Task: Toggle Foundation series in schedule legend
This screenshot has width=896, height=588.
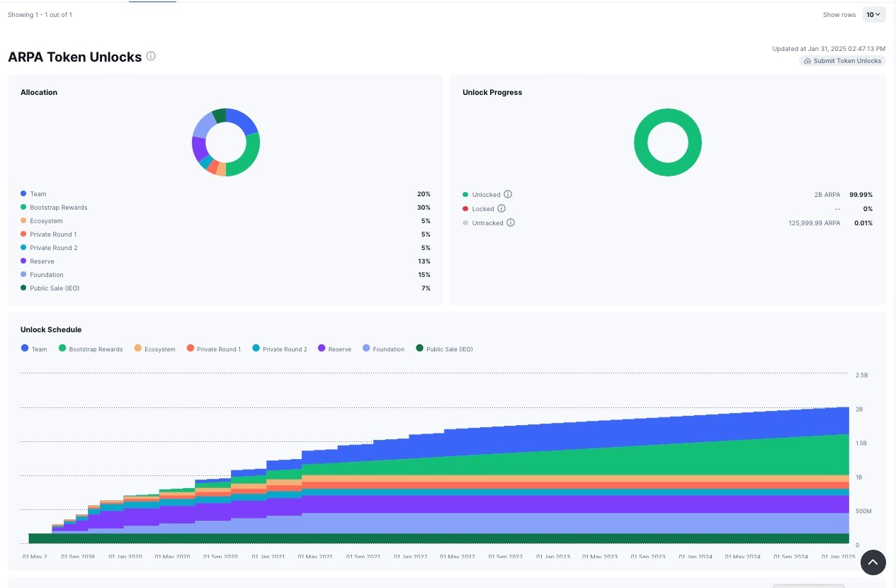Action: pyautogui.click(x=383, y=349)
